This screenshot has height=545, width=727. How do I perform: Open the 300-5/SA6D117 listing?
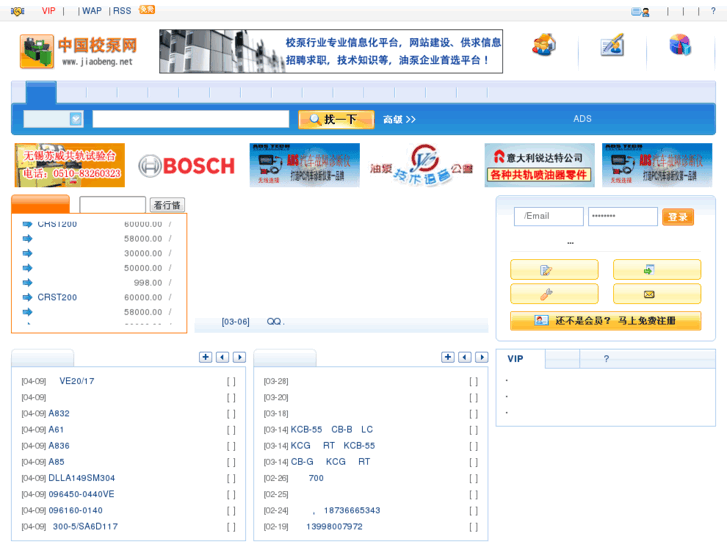pyautogui.click(x=85, y=527)
